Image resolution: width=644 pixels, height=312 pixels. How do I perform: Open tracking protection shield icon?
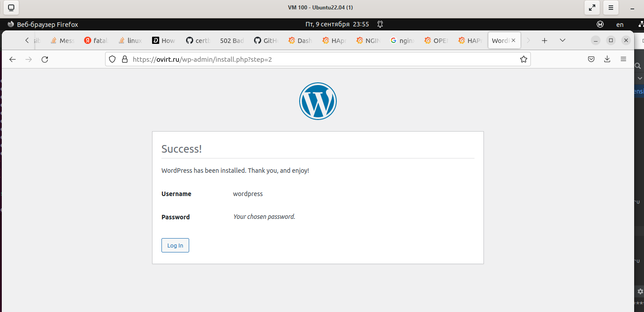point(113,59)
